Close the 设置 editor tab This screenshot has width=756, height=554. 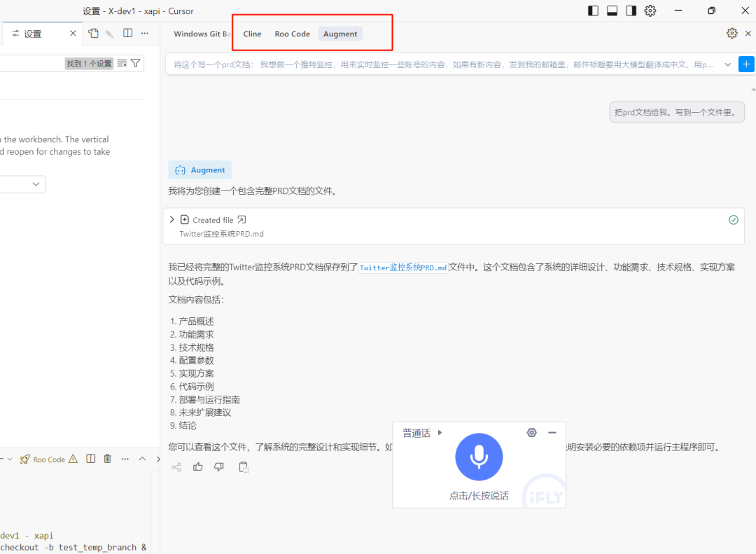[x=73, y=34]
